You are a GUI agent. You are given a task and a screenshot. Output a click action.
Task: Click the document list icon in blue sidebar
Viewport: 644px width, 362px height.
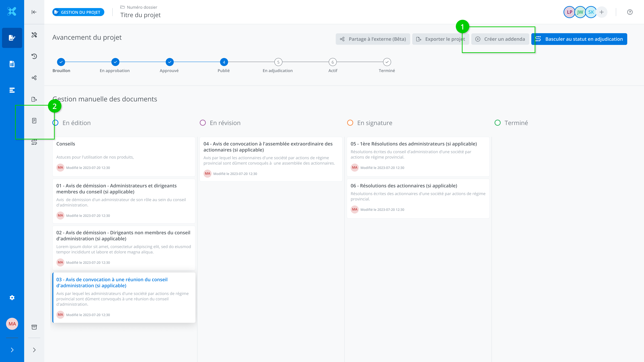click(12, 64)
